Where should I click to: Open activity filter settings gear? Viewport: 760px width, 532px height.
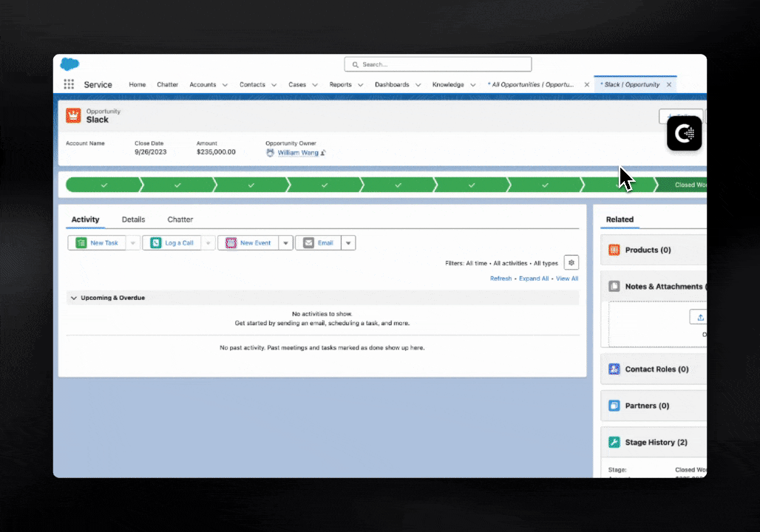coord(571,263)
